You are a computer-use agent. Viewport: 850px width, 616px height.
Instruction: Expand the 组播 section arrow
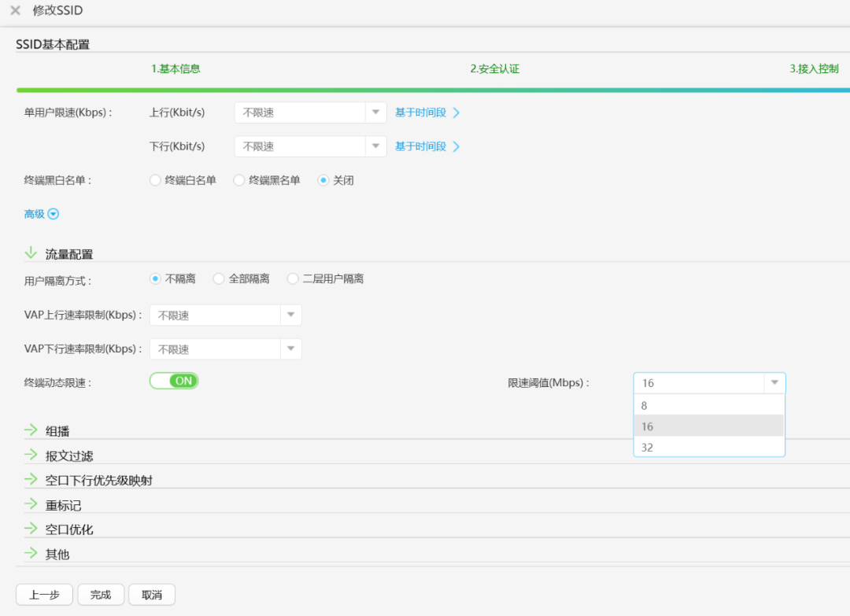click(31, 430)
